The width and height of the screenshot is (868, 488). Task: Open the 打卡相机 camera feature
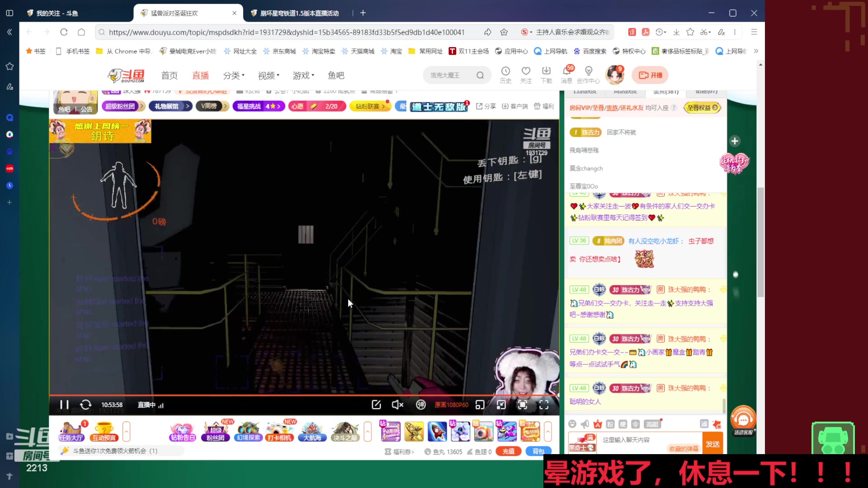point(279,432)
